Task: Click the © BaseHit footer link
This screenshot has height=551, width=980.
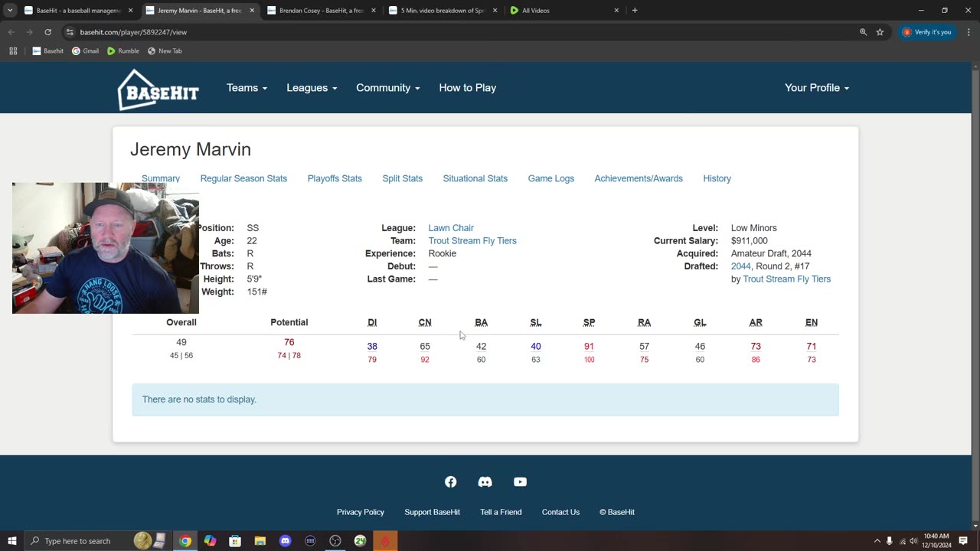Action: click(x=617, y=512)
